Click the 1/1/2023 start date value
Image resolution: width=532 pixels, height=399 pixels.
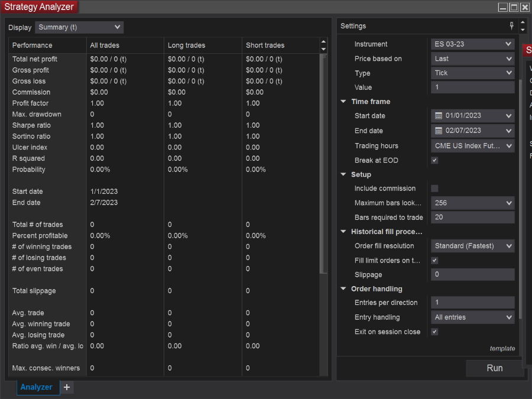pos(104,192)
